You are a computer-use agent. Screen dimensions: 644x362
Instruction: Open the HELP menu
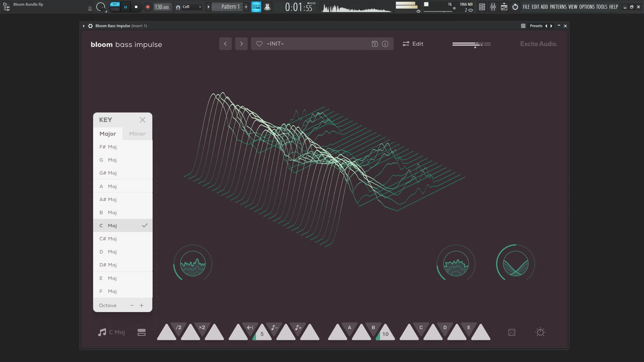click(x=614, y=7)
